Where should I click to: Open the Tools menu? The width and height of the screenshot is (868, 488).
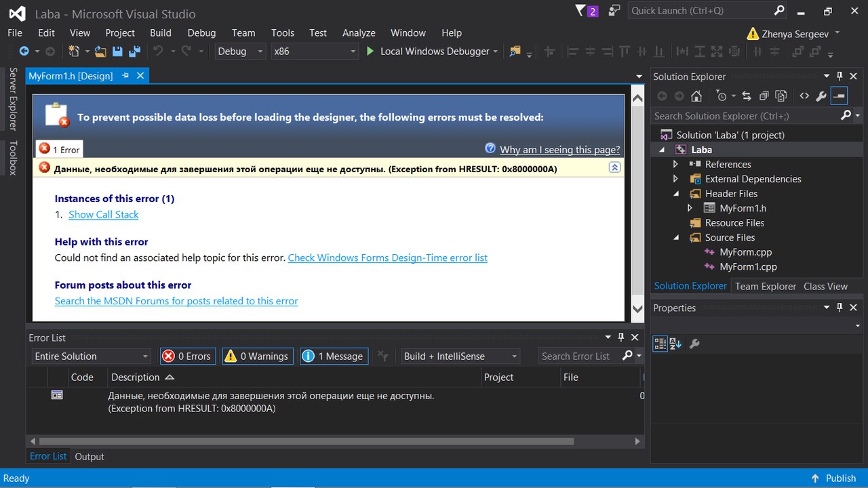[283, 33]
